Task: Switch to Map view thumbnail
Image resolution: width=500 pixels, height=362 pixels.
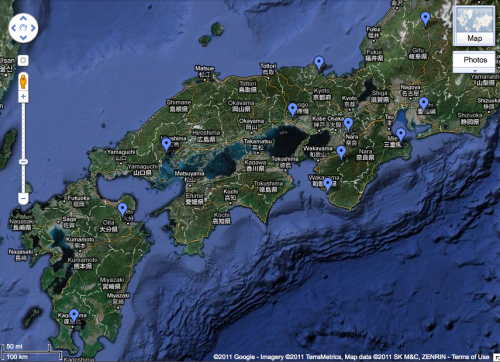Action: [x=474, y=25]
